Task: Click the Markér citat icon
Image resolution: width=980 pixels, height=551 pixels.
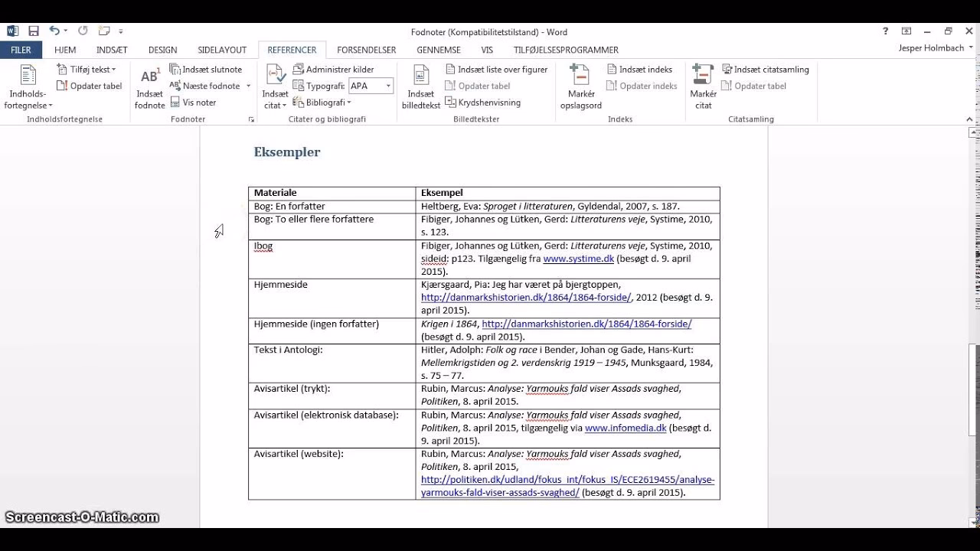Action: click(x=703, y=77)
